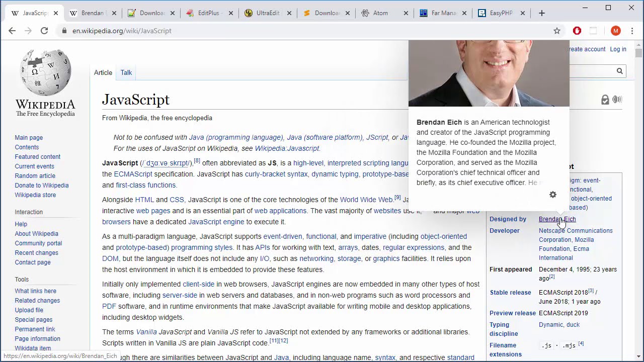The width and height of the screenshot is (644, 362).
Task: Open the profile avatar M
Action: point(616,31)
